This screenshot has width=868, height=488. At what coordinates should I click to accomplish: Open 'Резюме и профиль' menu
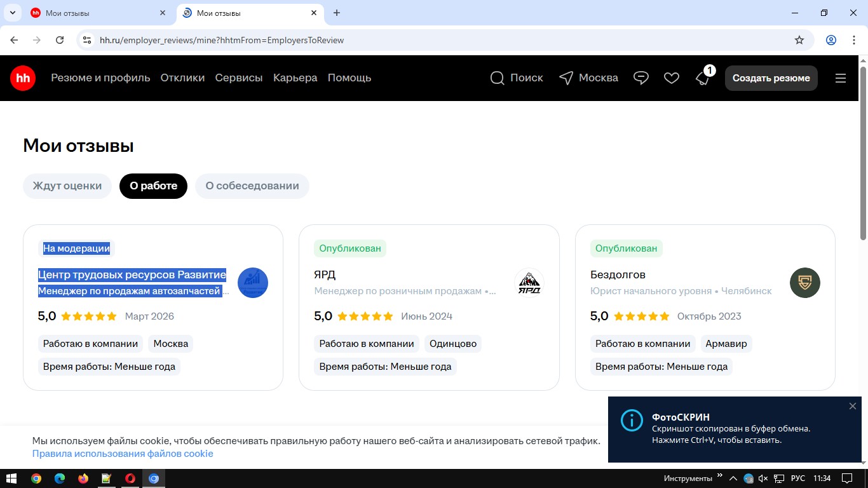(x=100, y=78)
